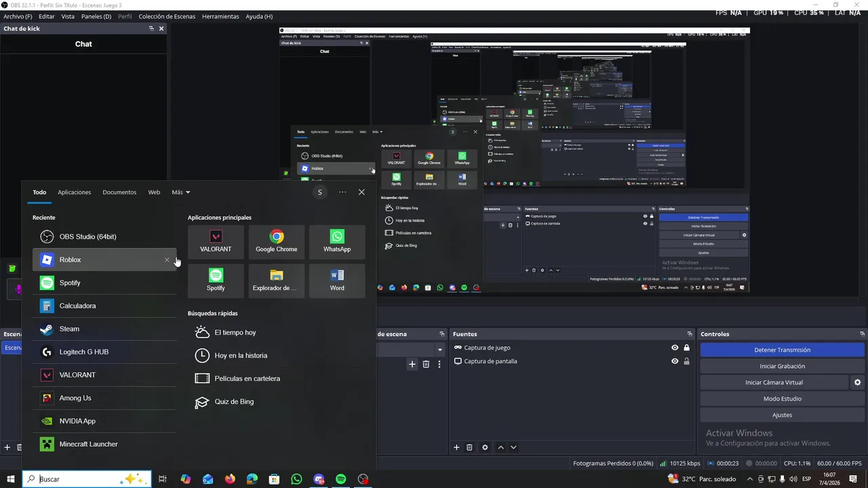Viewport: 868px width, 488px height.
Task: Click Iniciar Grabación button
Action: tap(782, 366)
